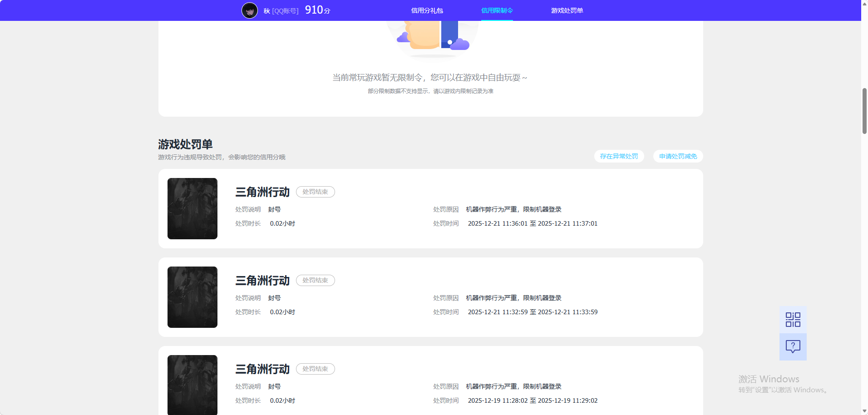Click the 部分限制数据不支持显示 note

(x=430, y=91)
